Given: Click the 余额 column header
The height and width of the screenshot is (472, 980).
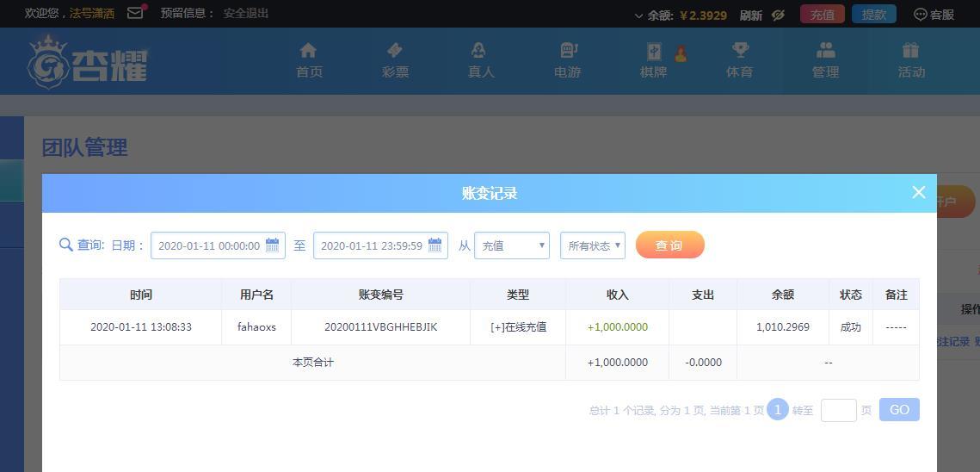Looking at the screenshot, I should [782, 295].
